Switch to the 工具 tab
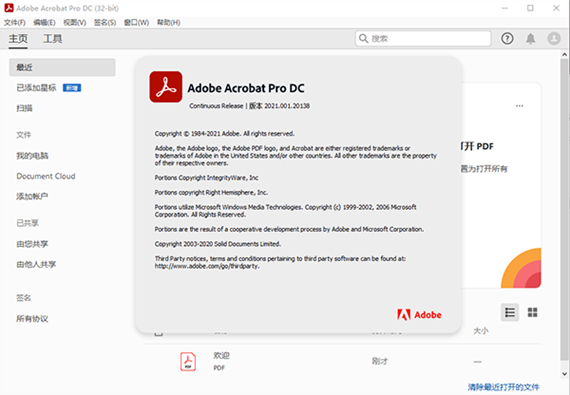 [53, 39]
